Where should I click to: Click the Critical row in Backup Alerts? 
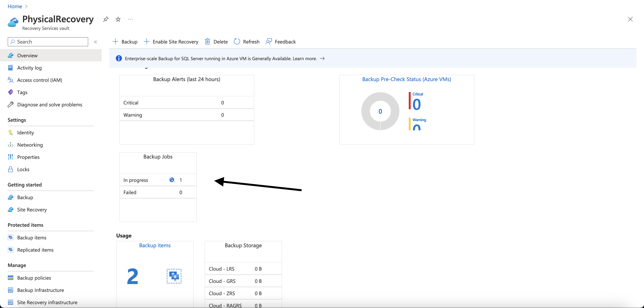tap(187, 103)
